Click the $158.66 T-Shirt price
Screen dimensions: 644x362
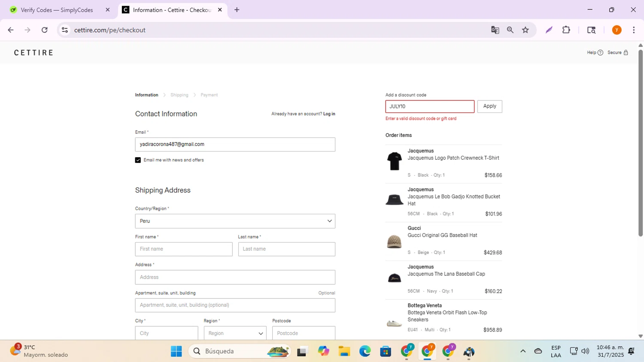[x=493, y=175]
